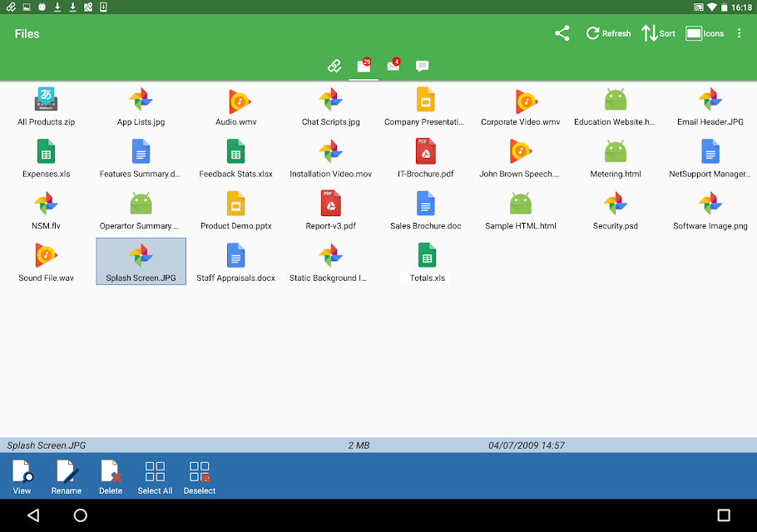Select Report-v3.pdf file icon
Screen dimensions: 757x532
point(331,204)
